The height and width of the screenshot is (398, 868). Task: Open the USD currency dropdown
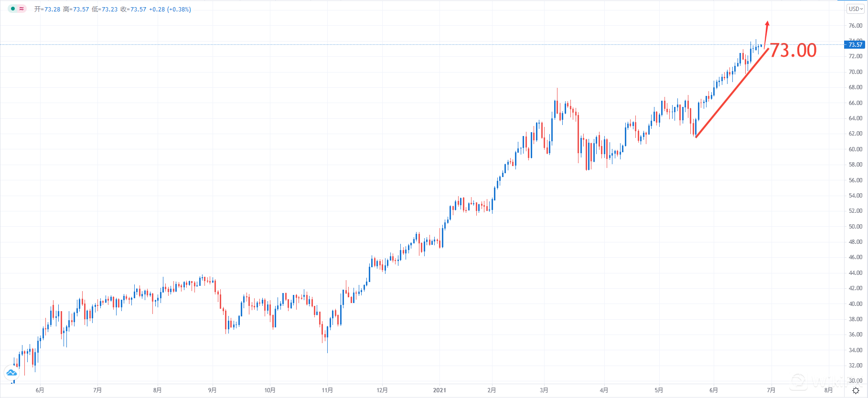tap(856, 9)
